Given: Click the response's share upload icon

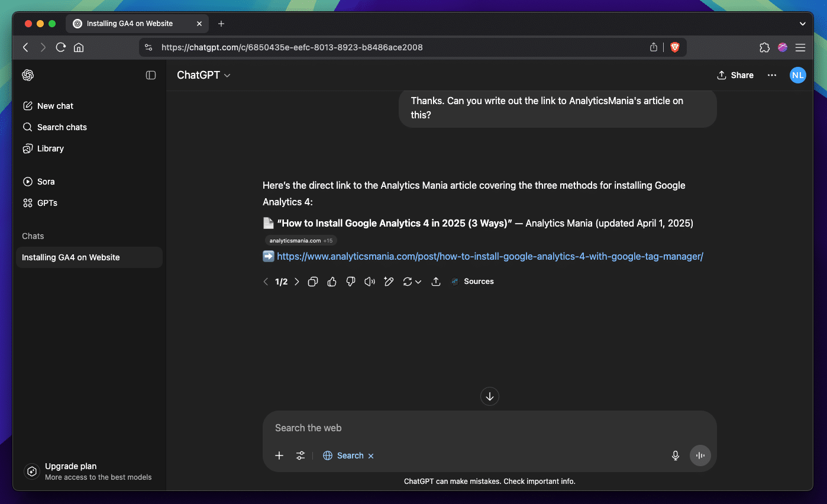Looking at the screenshot, I should click(436, 282).
